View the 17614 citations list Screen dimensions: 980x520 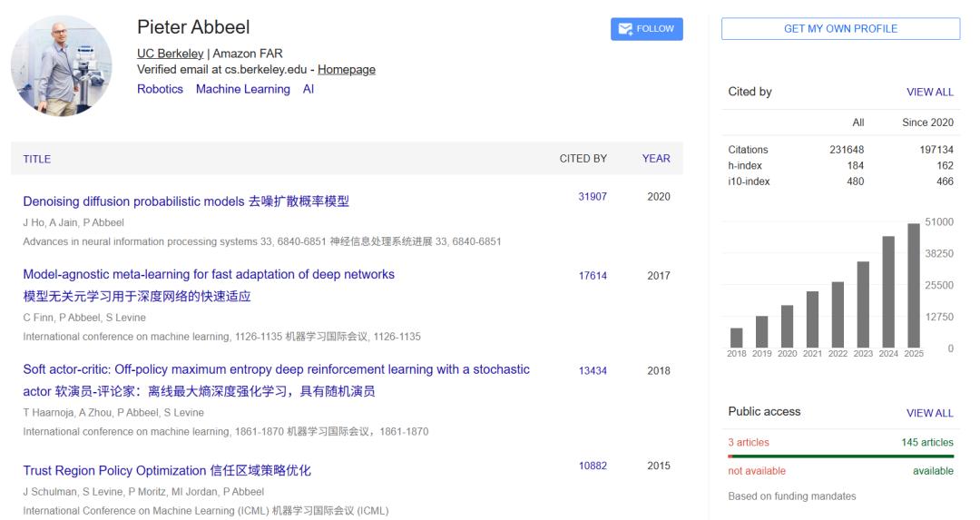pyautogui.click(x=592, y=276)
